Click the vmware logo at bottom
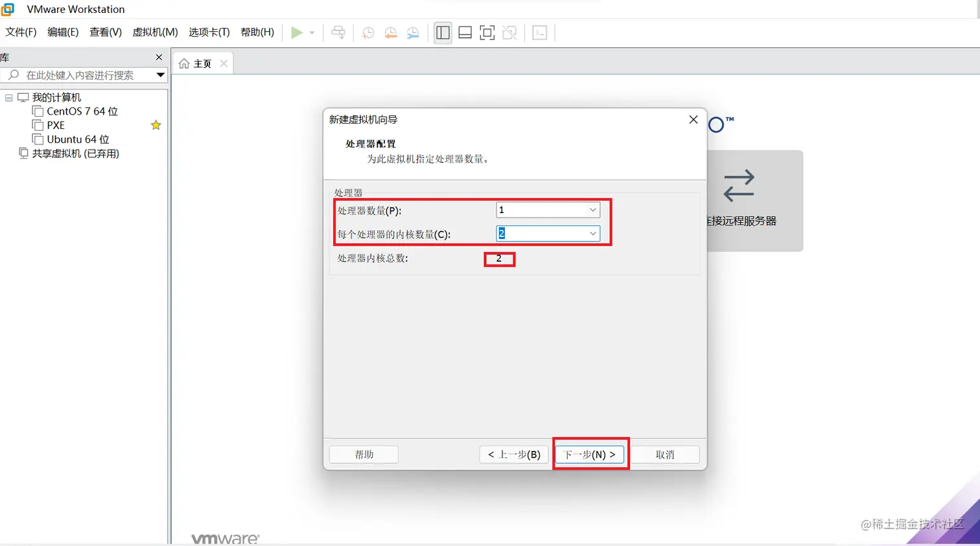980x546 pixels. point(226,539)
